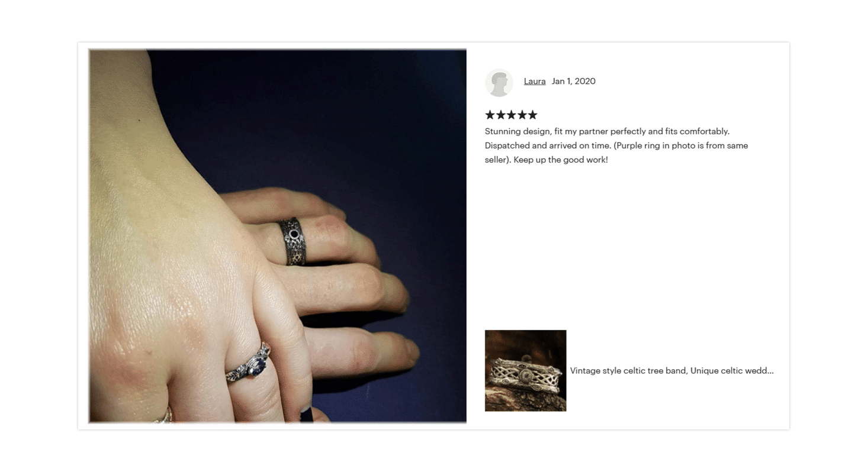Click the 'Dispatched and arrived on time' line
Viewport: 868px width, 472px height.
click(616, 145)
